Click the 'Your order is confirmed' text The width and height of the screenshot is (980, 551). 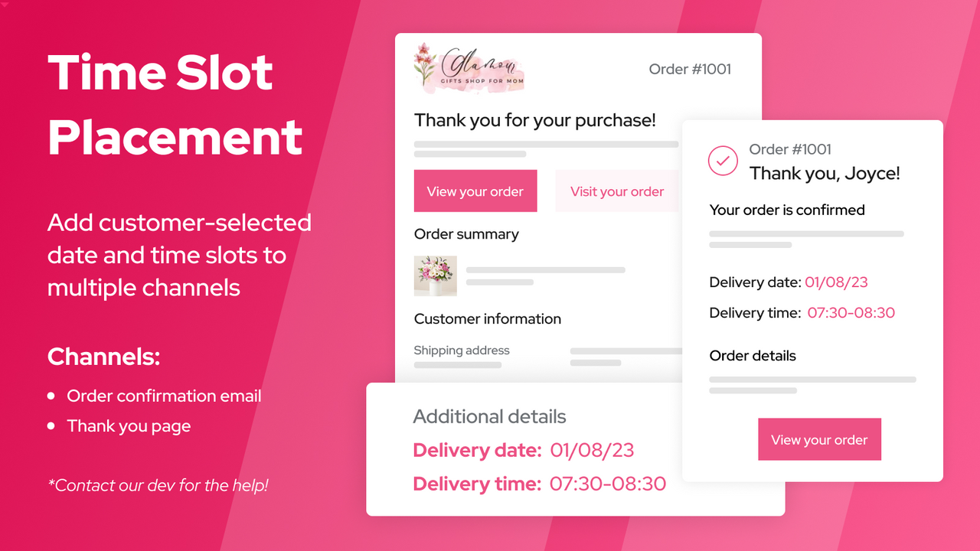(786, 210)
